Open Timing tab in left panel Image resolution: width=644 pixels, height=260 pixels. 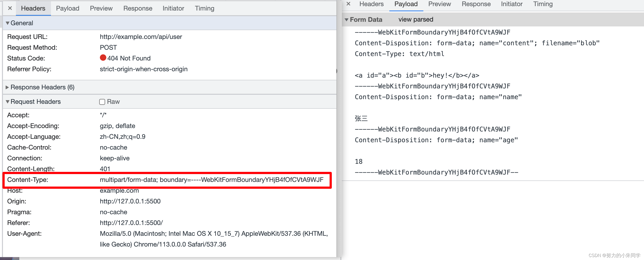pyautogui.click(x=204, y=8)
